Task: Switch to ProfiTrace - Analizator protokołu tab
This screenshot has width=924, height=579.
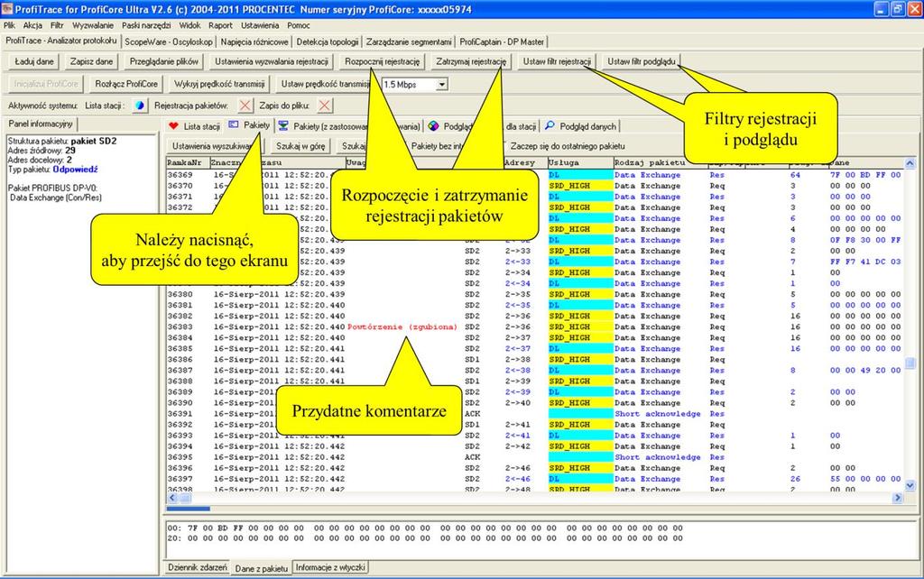Action: (x=61, y=41)
